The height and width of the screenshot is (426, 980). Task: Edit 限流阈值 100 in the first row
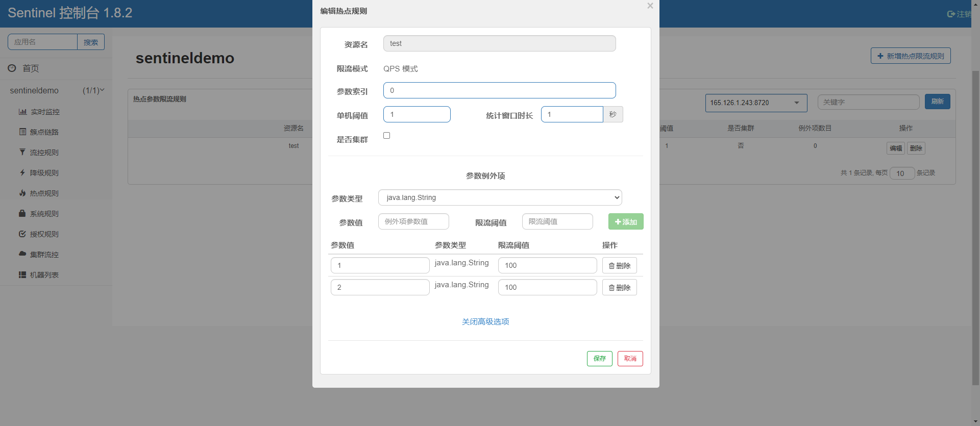548,265
